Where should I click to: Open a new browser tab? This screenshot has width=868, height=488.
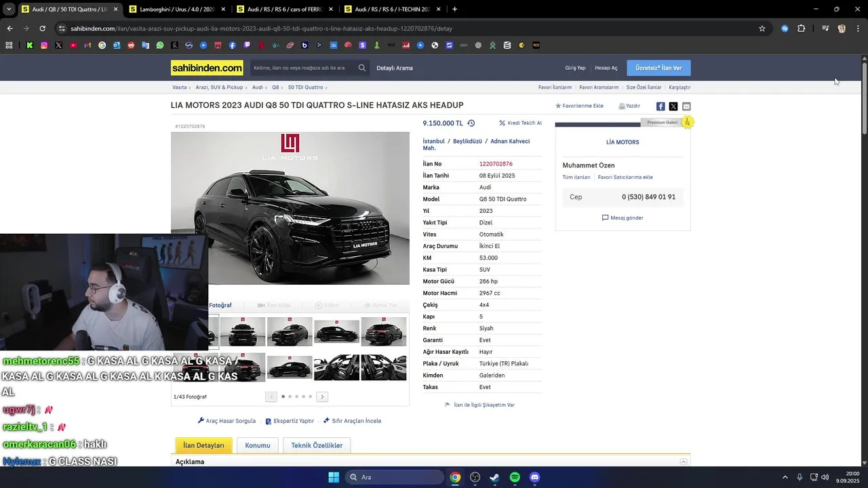click(454, 9)
